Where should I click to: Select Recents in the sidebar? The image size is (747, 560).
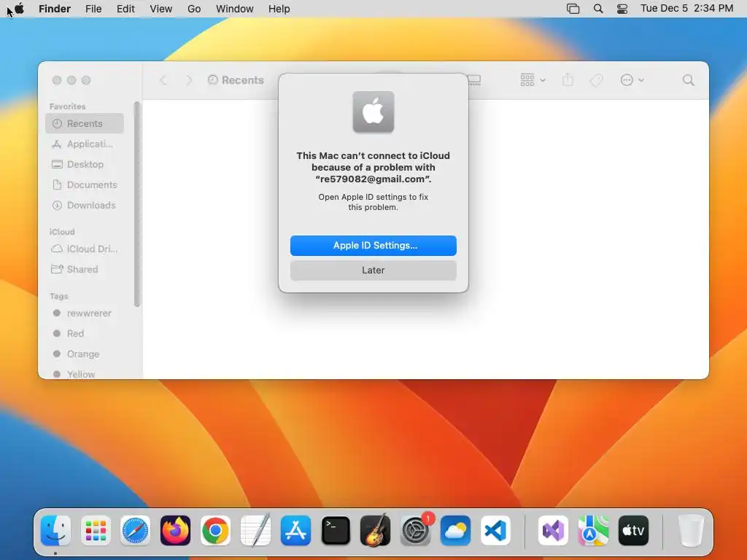coord(85,123)
